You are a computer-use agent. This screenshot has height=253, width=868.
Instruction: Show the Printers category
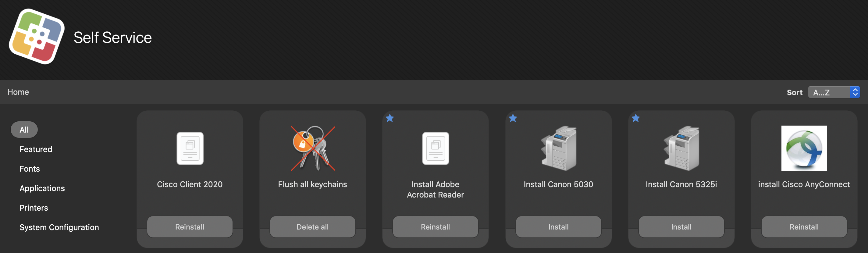coord(34,208)
